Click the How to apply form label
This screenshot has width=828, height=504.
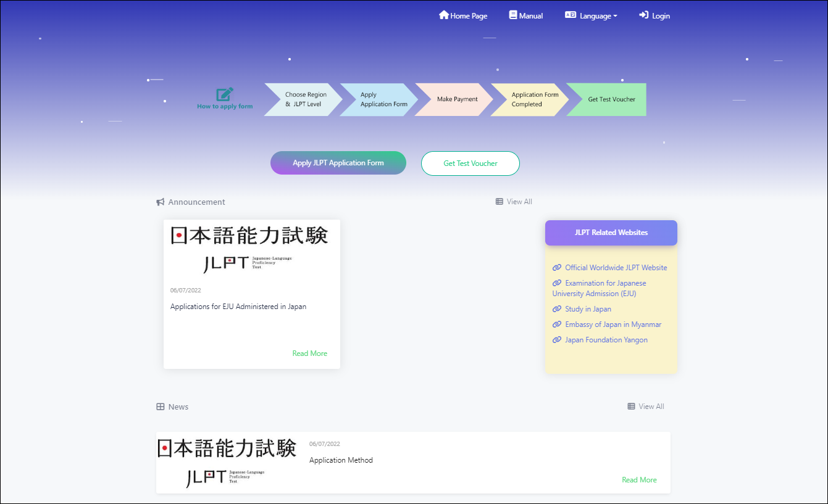point(225,107)
